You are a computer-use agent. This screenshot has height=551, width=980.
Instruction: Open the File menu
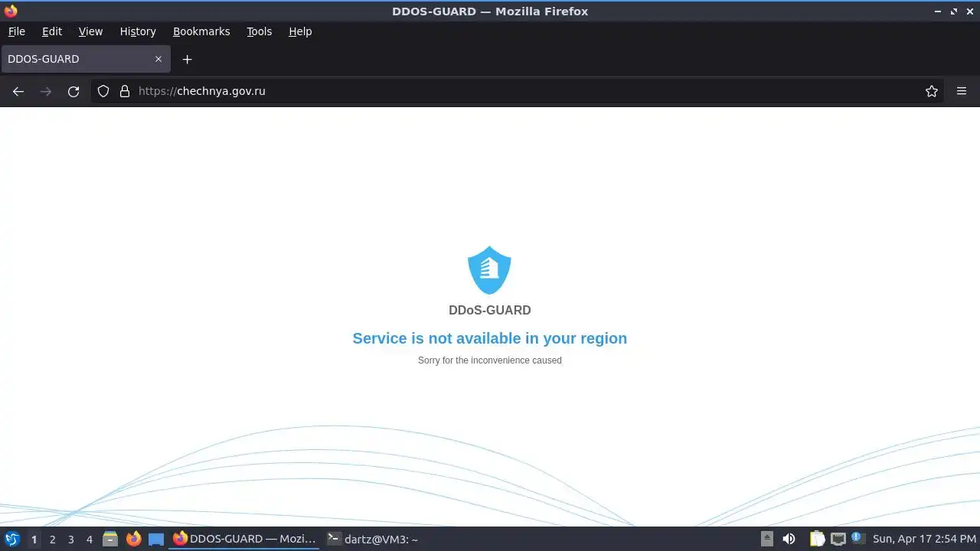(16, 31)
